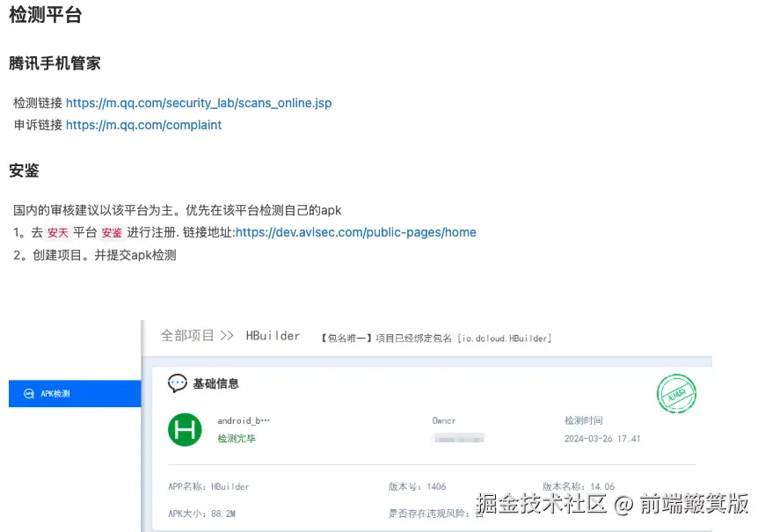Screen dimensions: 765x532
Task: Click the green HBuilder app icon
Action: click(x=185, y=429)
